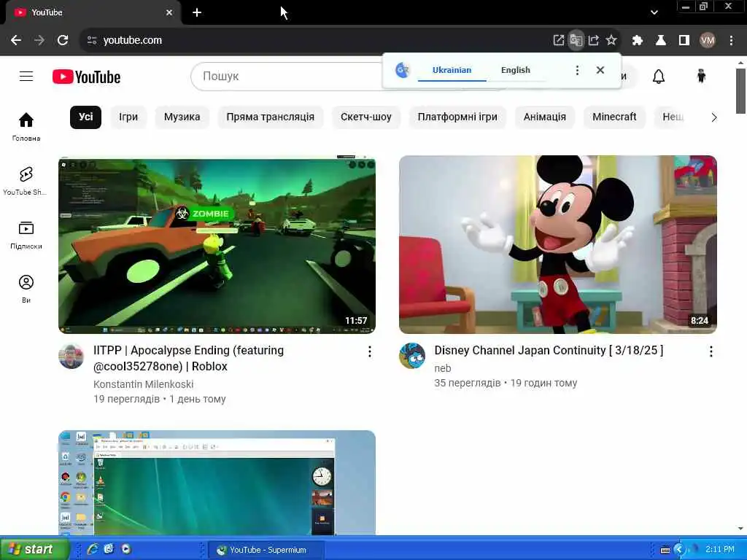The width and height of the screenshot is (747, 560).
Task: View site information icon in address bar
Action: pyautogui.click(x=92, y=40)
